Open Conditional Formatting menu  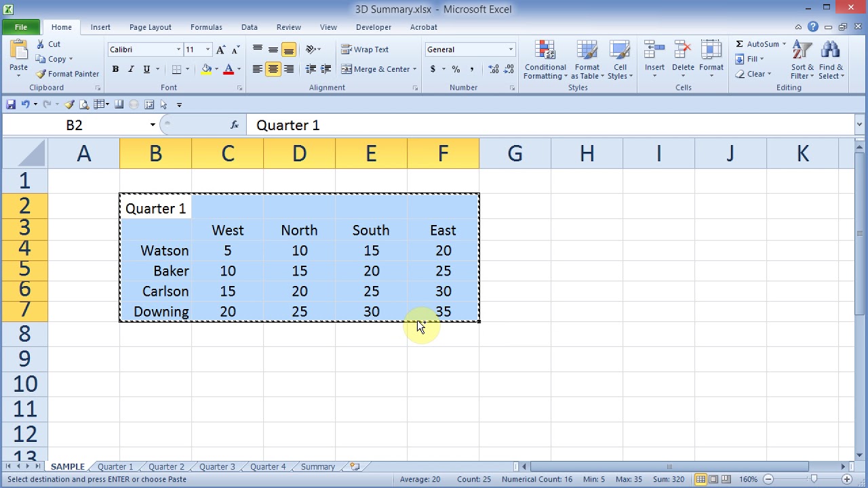(x=545, y=60)
